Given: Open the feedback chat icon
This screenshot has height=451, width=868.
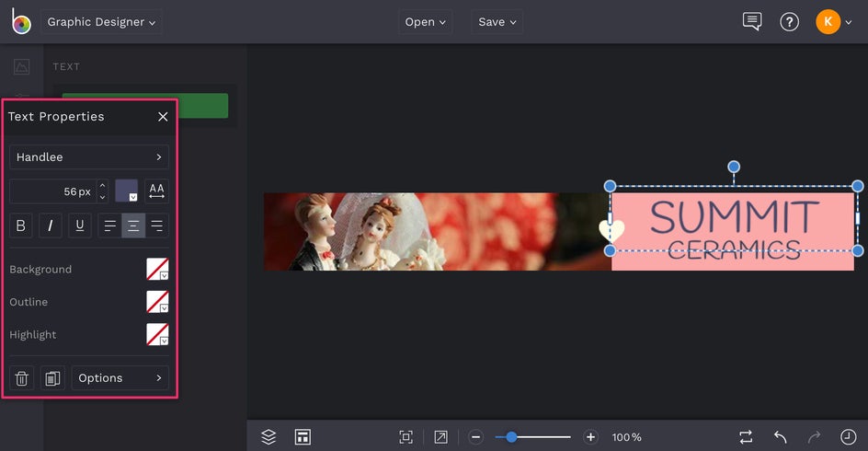Looking at the screenshot, I should point(752,21).
